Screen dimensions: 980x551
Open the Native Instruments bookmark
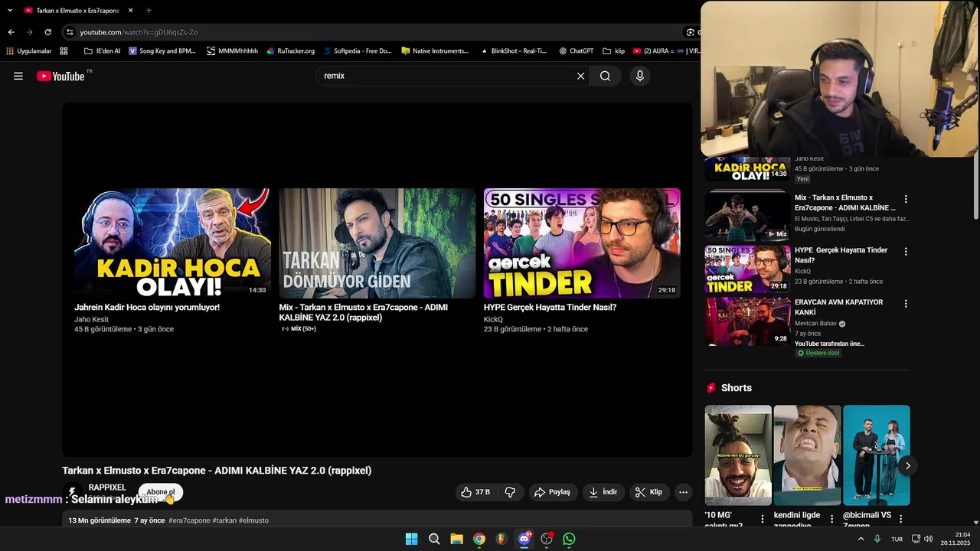435,51
